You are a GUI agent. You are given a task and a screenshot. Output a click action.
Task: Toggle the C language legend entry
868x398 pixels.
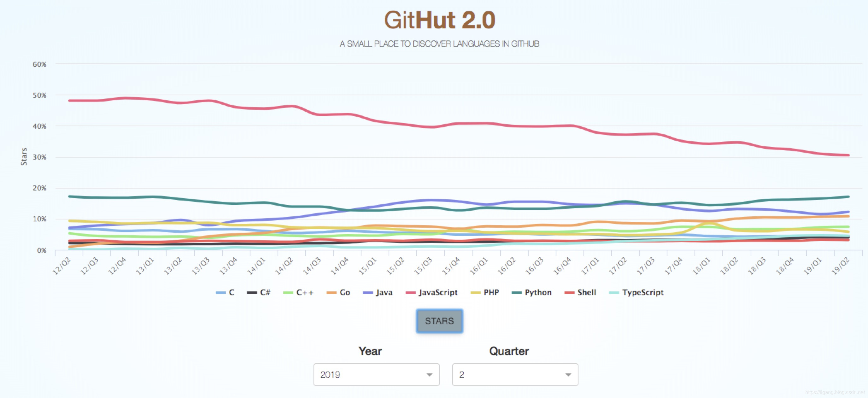[x=225, y=293]
